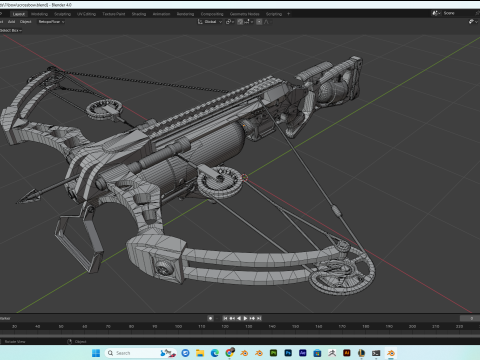Open the scene browse icon dropdown
The image size is (480, 360).
click(436, 13)
